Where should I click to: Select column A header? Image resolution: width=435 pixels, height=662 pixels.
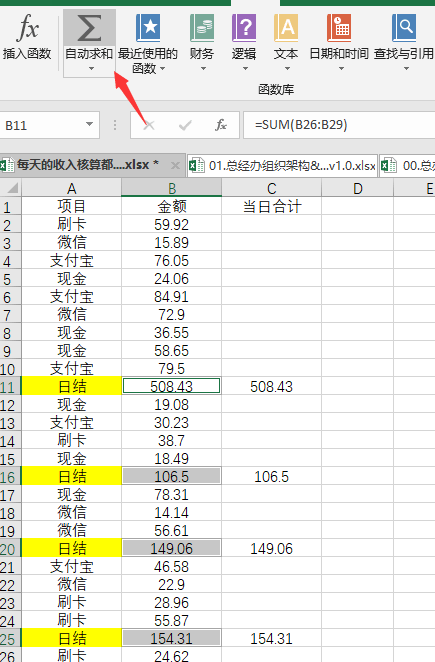71,188
